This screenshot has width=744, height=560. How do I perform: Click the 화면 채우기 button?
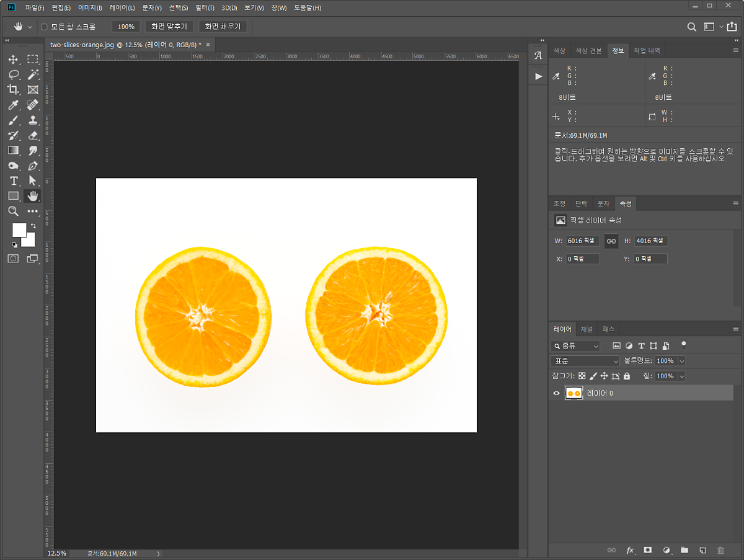pos(223,27)
